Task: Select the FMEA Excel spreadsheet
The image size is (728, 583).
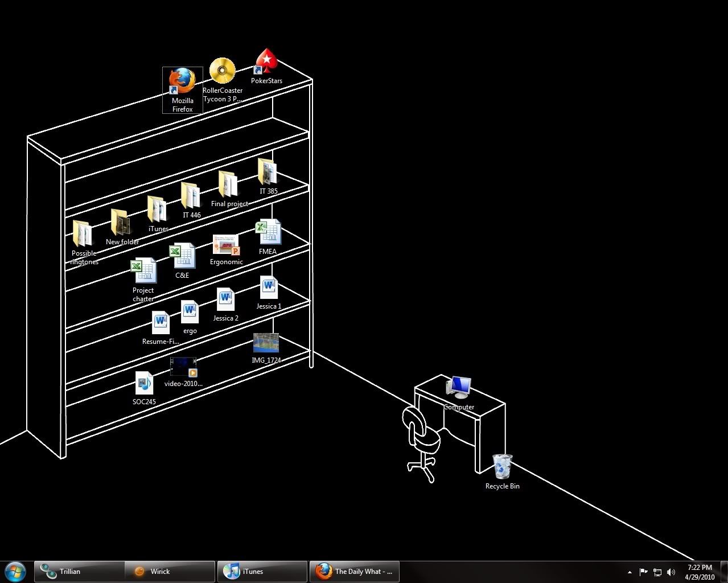Action: tap(268, 232)
